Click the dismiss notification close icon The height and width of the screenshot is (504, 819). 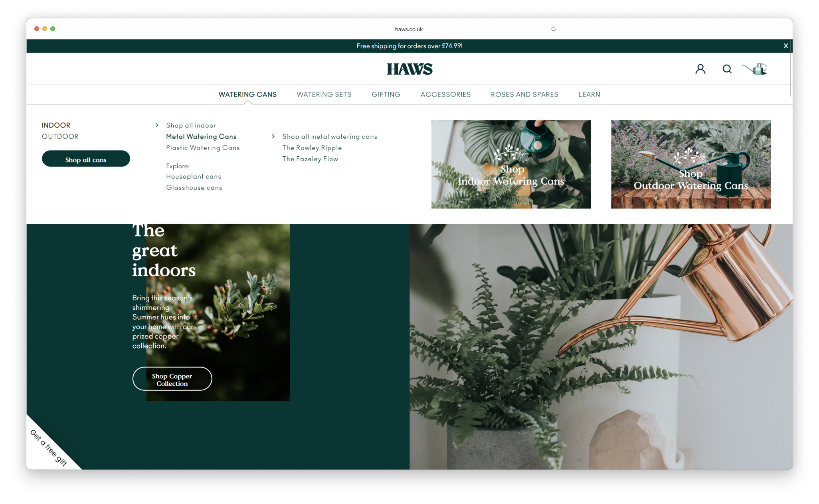pos(786,45)
